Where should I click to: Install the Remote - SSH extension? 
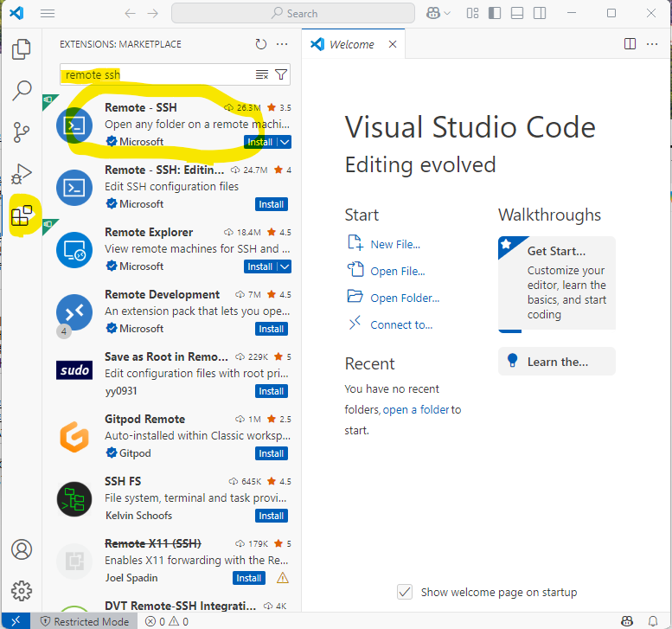coord(260,142)
